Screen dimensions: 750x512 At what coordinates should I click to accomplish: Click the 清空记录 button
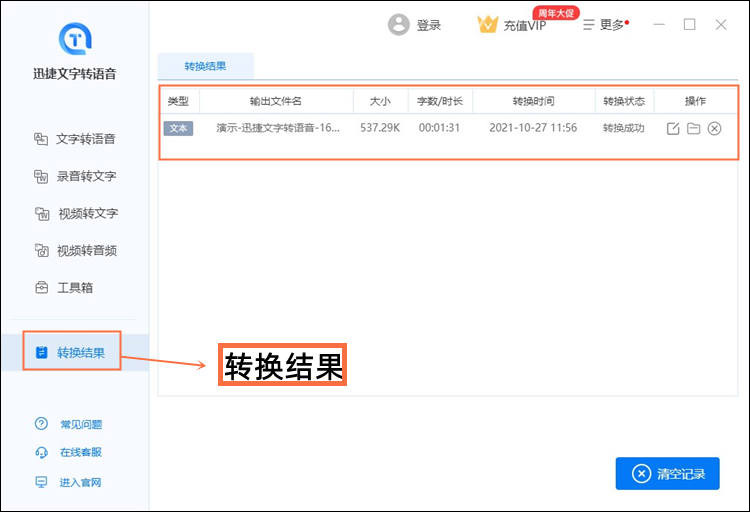[668, 474]
